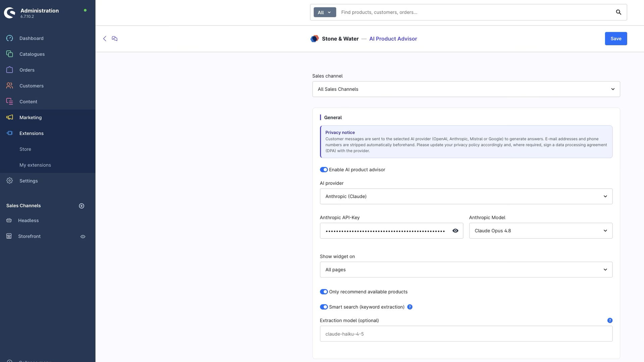
Task: Click the search magnifier icon
Action: tap(619, 12)
